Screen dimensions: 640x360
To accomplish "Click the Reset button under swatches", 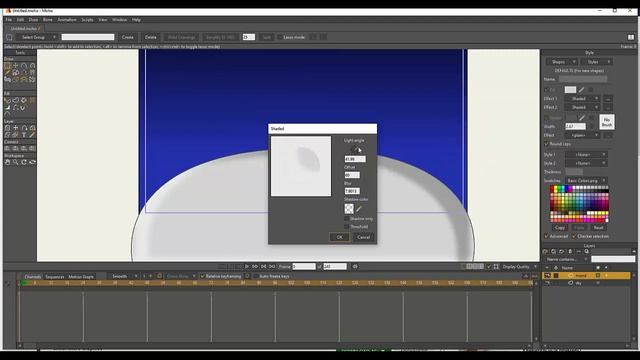I will [x=598, y=228].
